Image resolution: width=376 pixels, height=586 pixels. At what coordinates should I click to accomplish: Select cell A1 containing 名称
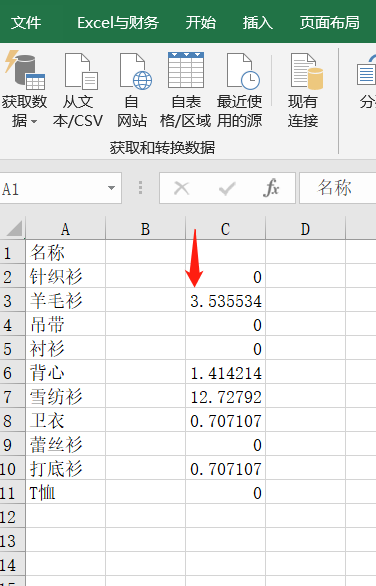(x=65, y=252)
